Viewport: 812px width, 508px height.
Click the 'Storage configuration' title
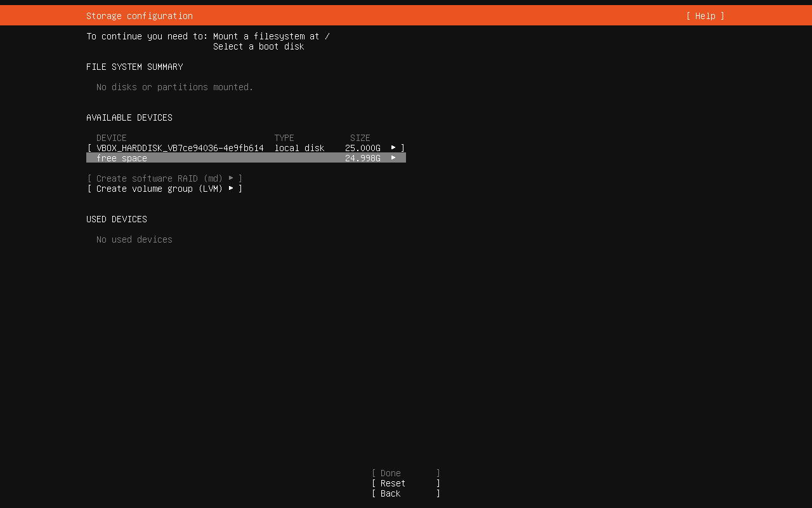(140, 16)
